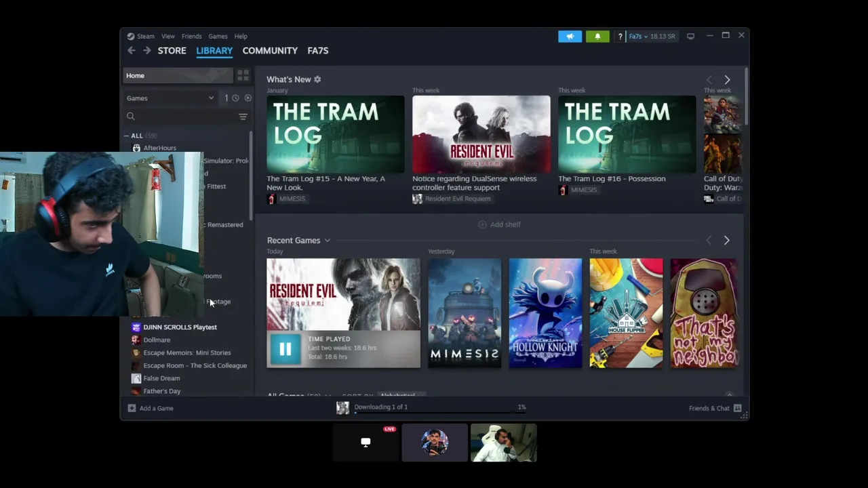Select Escape Room - The Sick Colleague
The width and height of the screenshot is (868, 488).
pyautogui.click(x=195, y=366)
